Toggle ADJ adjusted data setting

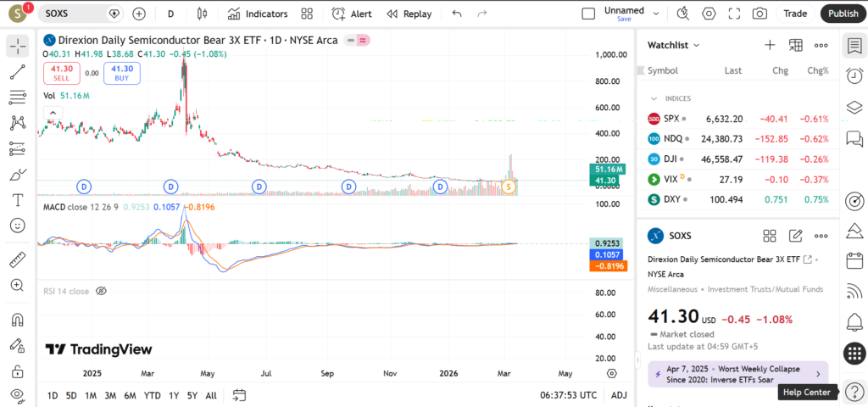(x=619, y=395)
